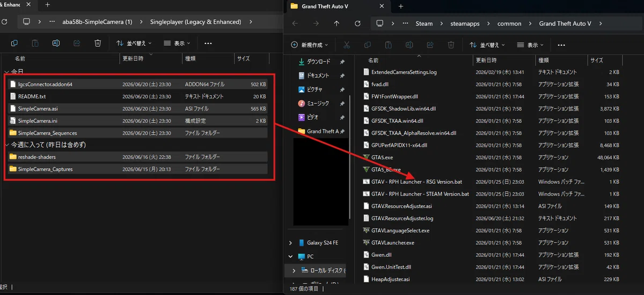The width and height of the screenshot is (644, 295).
Task: Click copy icon in SimpleCamera window toolbar
Action: [14, 43]
